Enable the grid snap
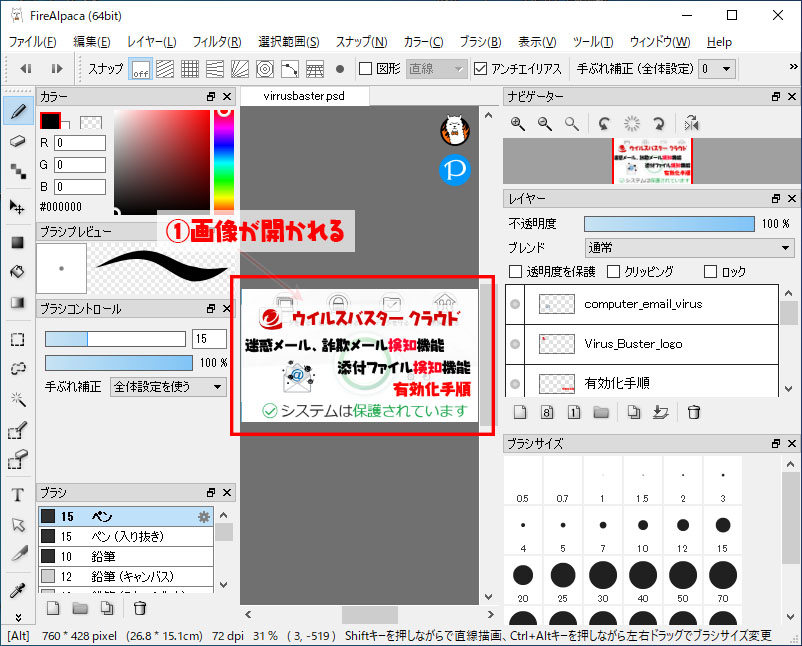Viewport: 802px width, 646px height. [190, 69]
